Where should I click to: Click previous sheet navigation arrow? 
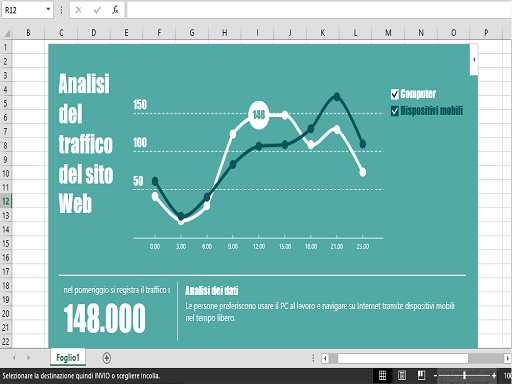pyautogui.click(x=14, y=358)
